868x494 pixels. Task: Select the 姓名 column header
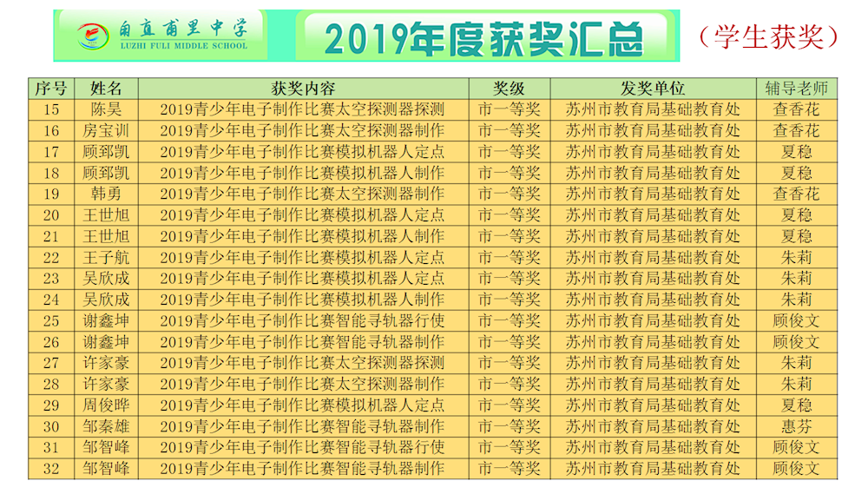pos(106,89)
